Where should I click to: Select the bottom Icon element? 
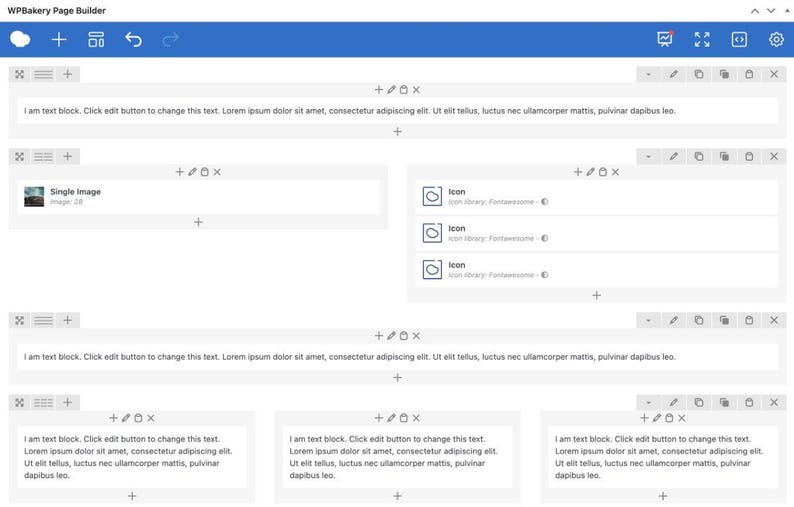[x=597, y=270]
